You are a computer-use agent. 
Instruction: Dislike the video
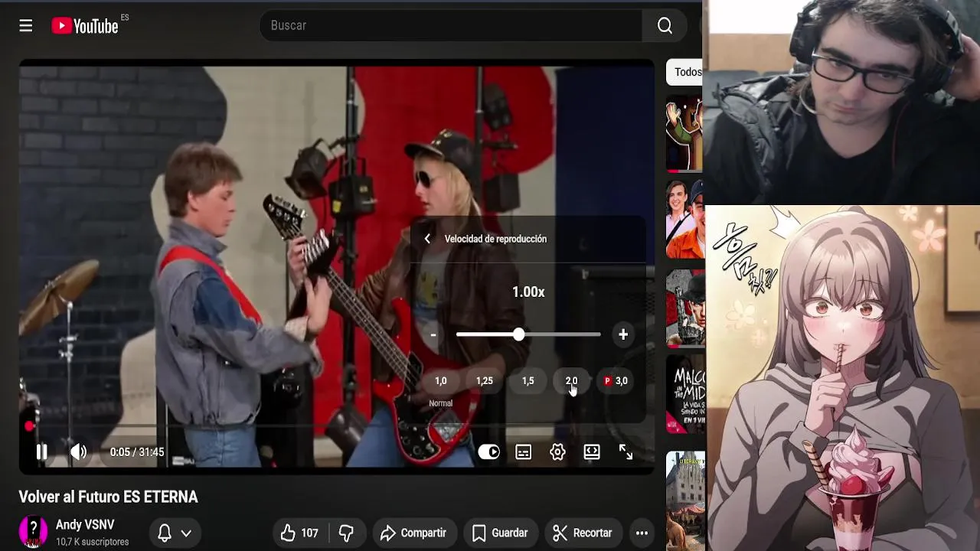point(347,533)
